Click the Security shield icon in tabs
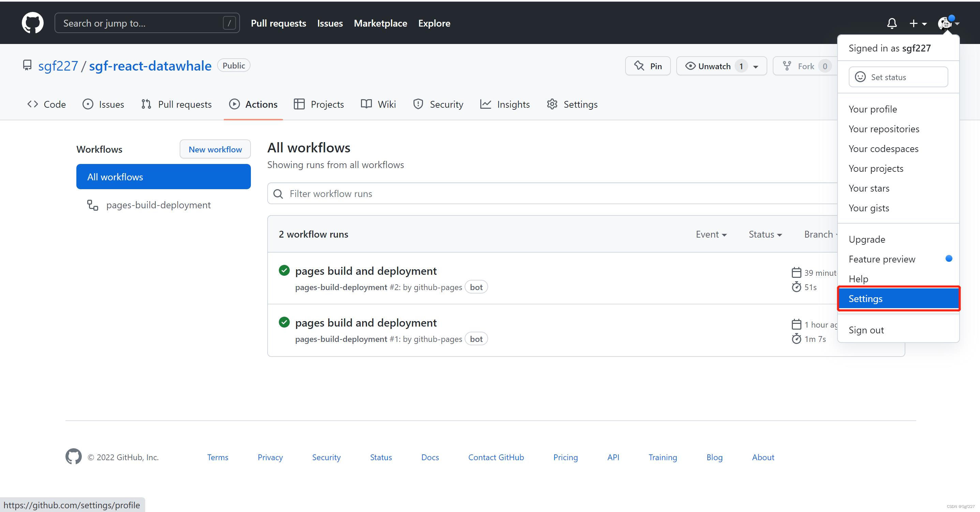Viewport: 980px width, 512px height. (418, 104)
